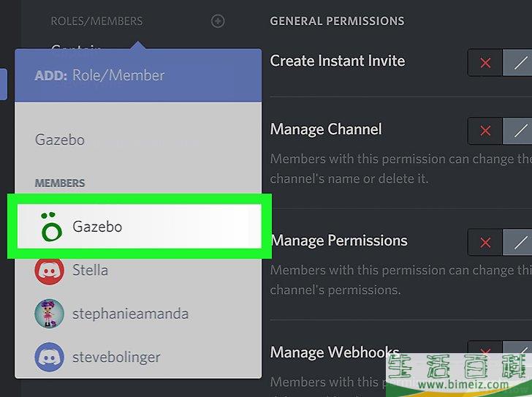532x397 pixels.
Task: Deny the Manage Channel permission
Action: coord(485,132)
